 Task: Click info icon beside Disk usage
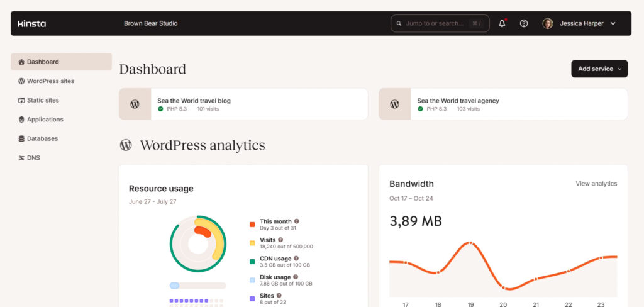[x=296, y=276]
